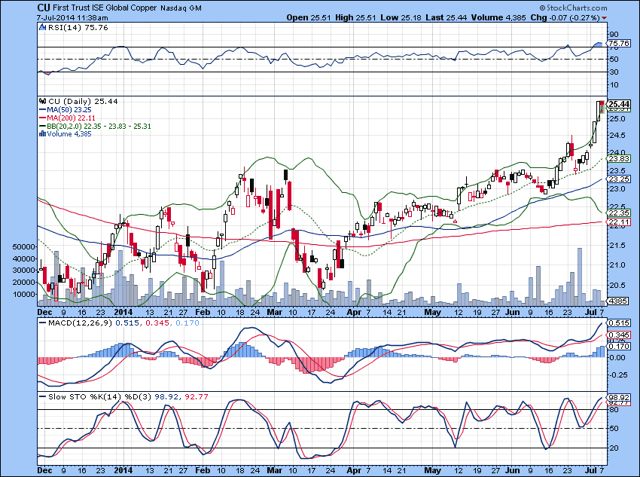The height and width of the screenshot is (477, 640).
Task: Click the RSI(14) legend line icon
Action: (x=42, y=27)
